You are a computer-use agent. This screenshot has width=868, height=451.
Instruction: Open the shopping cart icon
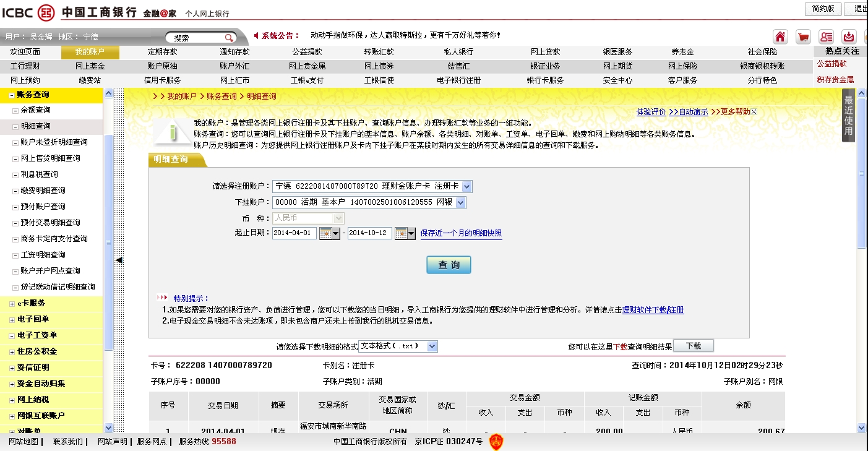[x=803, y=37]
